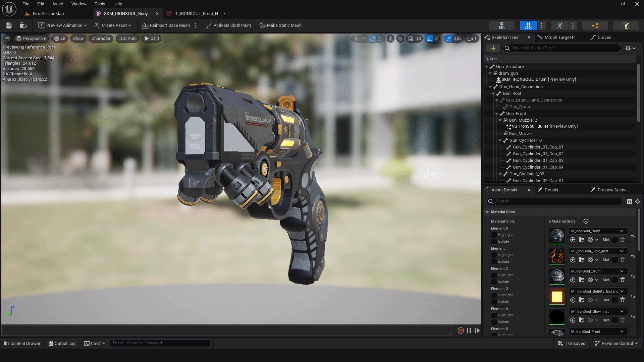
Task: Toggle the rotation snap angle icon
Action: (x=429, y=39)
